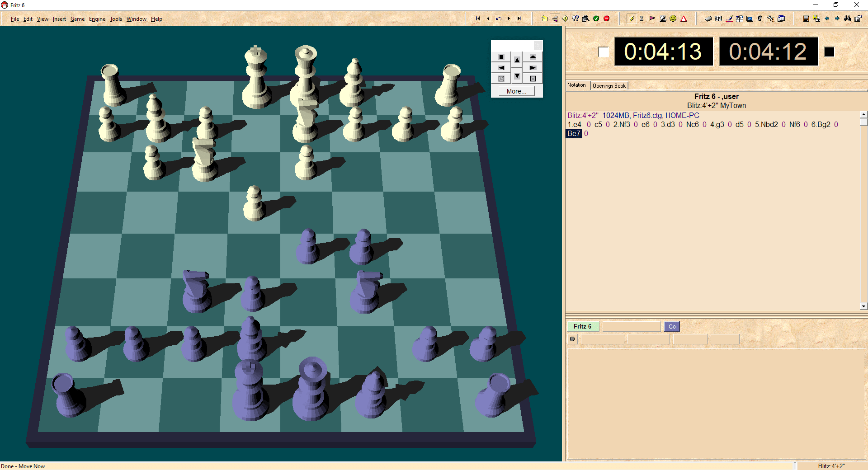
Task: Click the red stop sign toolbar icon
Action: (x=607, y=19)
